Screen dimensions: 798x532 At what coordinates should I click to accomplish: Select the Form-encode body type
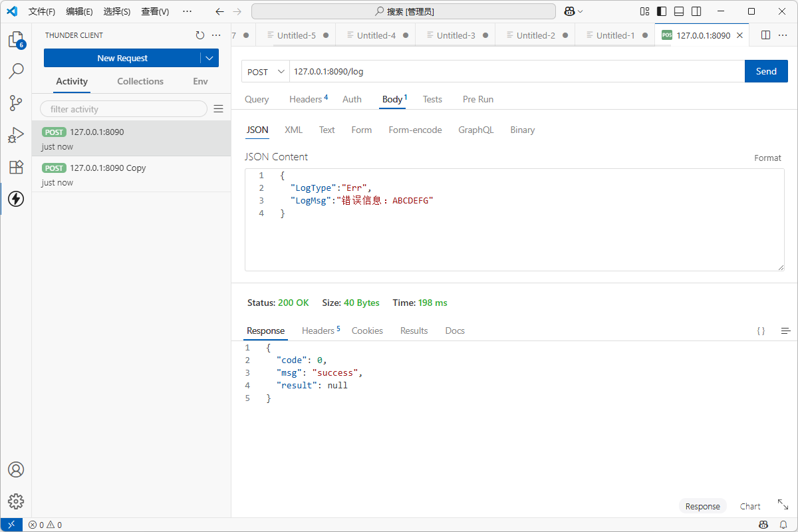point(415,130)
